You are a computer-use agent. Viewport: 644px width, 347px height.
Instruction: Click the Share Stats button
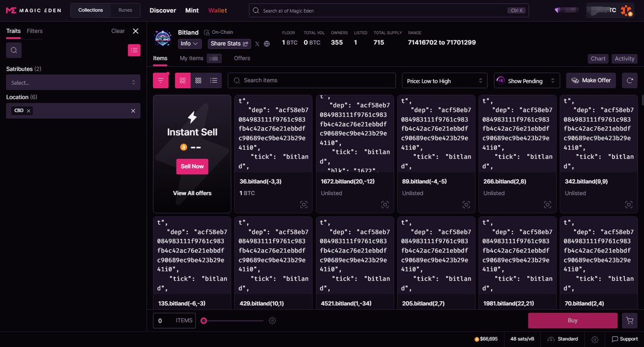click(x=230, y=44)
